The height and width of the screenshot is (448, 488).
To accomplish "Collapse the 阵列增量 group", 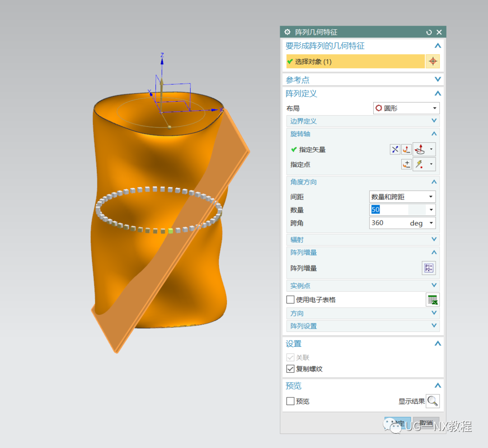I will 434,252.
